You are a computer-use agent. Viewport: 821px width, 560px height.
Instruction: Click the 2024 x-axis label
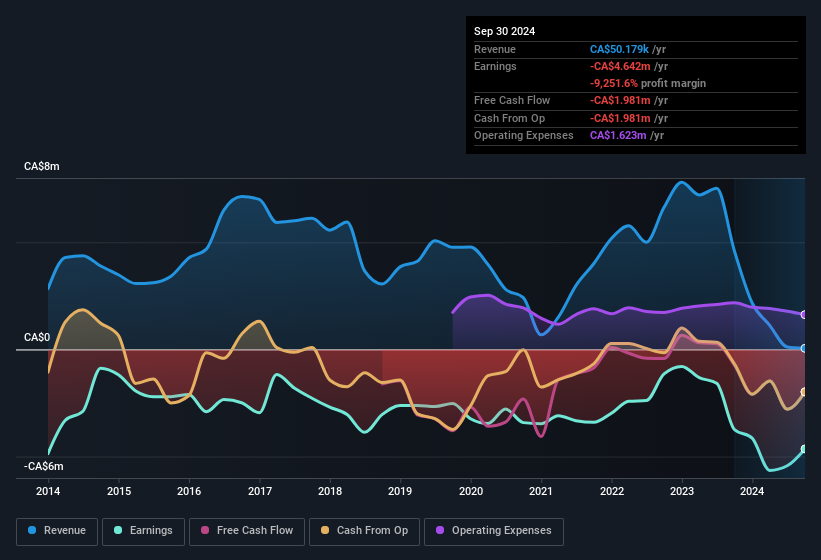(x=752, y=491)
